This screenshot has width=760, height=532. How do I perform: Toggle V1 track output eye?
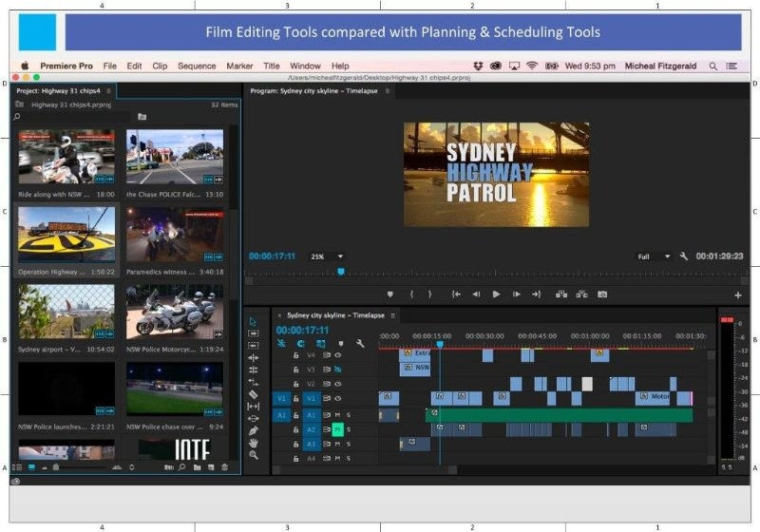coord(338,398)
